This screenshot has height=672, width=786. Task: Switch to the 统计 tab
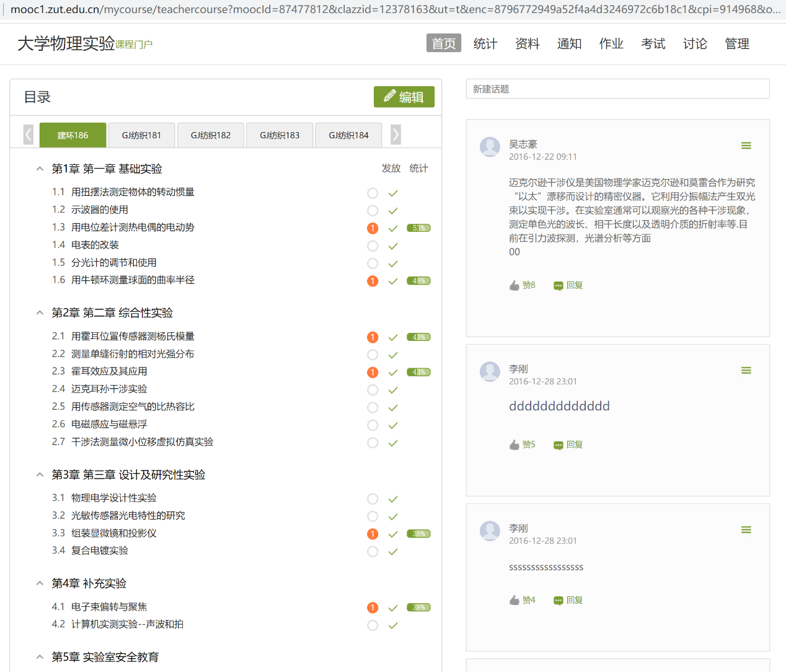[485, 43]
